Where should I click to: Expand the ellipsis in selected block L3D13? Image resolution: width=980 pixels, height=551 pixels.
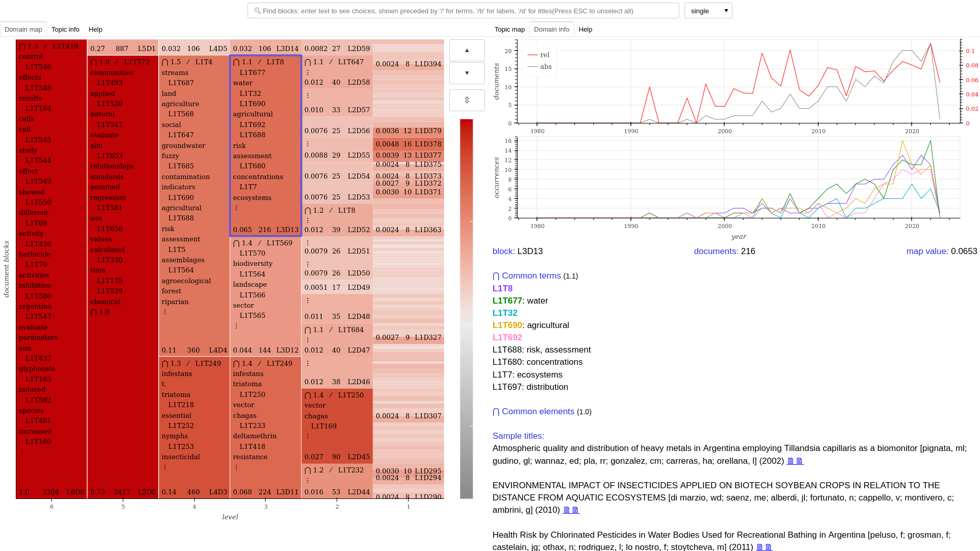236,208
